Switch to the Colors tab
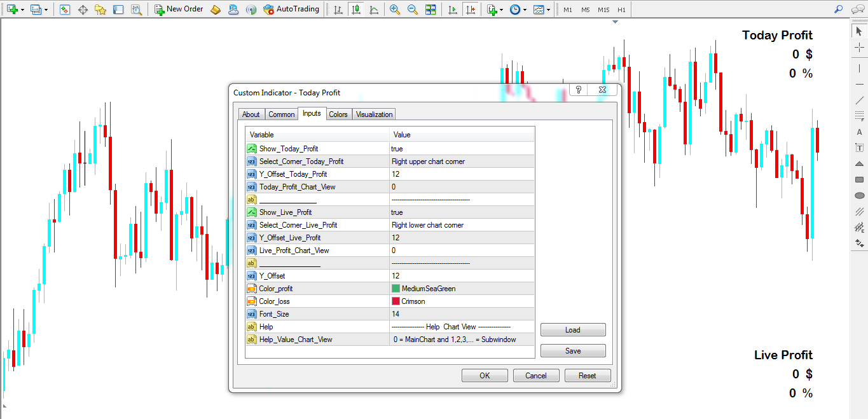The height and width of the screenshot is (419, 868). point(338,114)
